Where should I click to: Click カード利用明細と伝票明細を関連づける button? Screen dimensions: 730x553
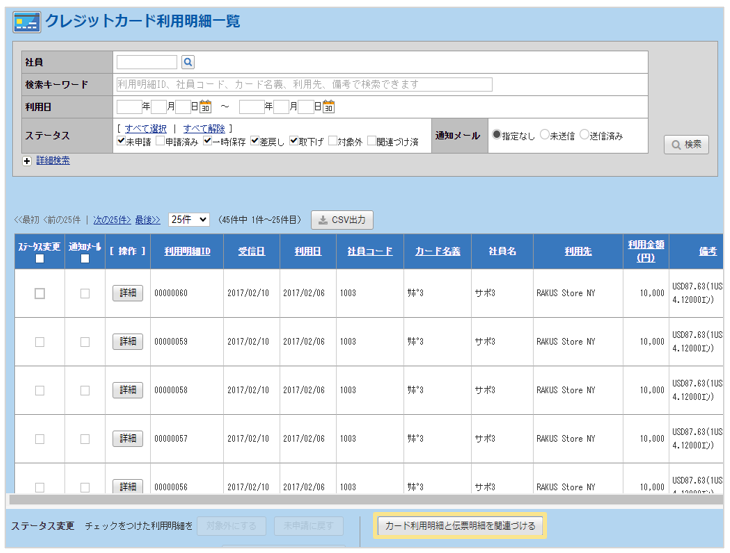tap(460, 526)
